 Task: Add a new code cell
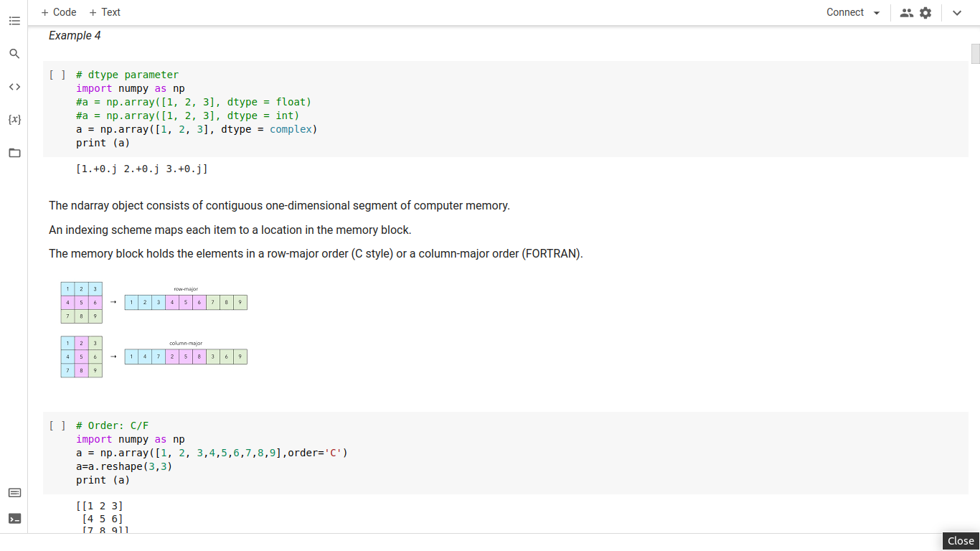click(x=59, y=12)
